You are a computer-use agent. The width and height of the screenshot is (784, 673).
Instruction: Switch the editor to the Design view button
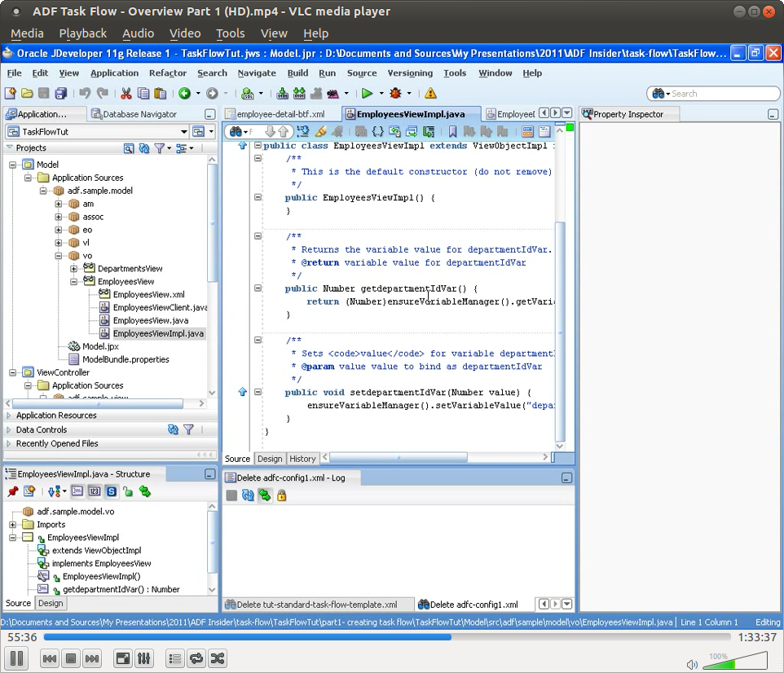pos(269,459)
